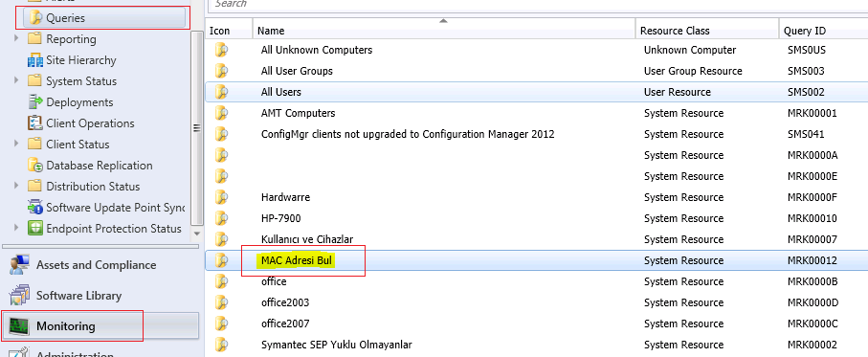Switch to the Monitoring workspace

[x=100, y=326]
